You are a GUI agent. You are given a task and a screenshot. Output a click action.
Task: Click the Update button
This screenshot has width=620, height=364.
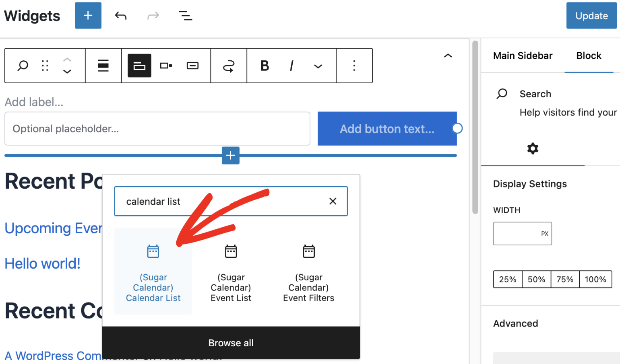tap(591, 16)
